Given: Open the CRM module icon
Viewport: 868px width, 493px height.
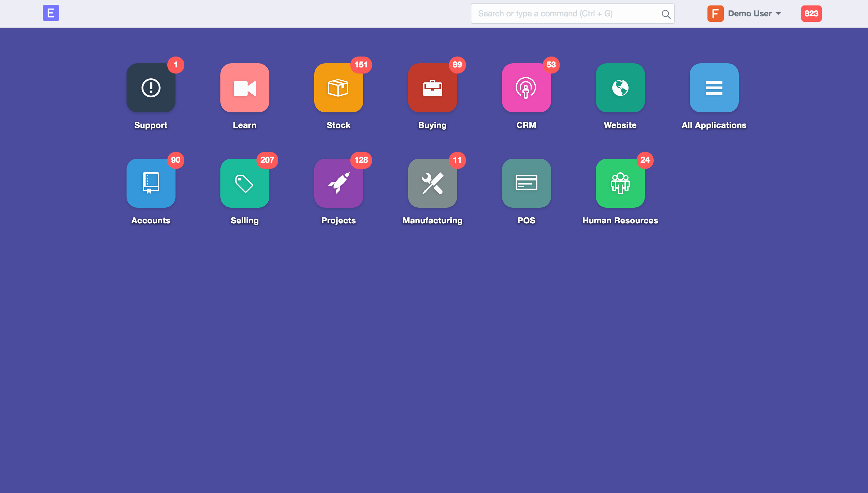Looking at the screenshot, I should coord(526,88).
